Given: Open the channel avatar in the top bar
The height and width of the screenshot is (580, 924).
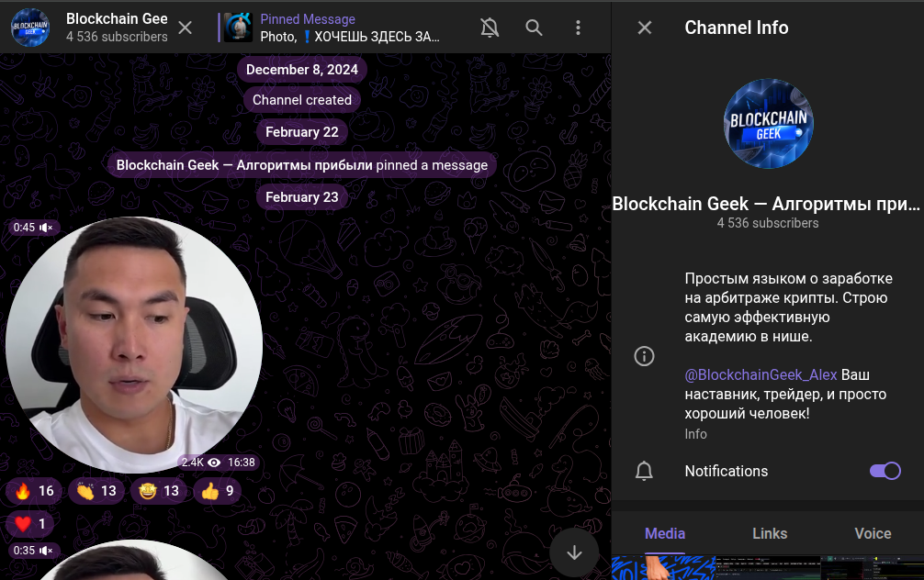Looking at the screenshot, I should pos(28,28).
